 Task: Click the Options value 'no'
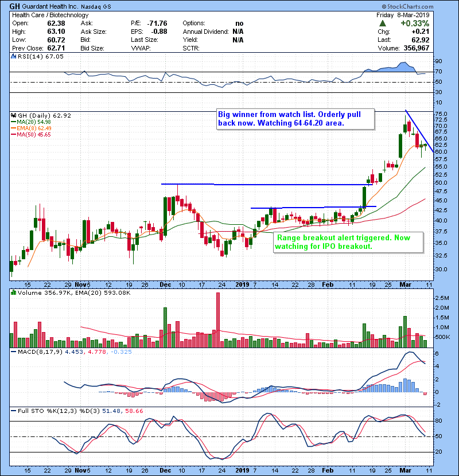[239, 24]
